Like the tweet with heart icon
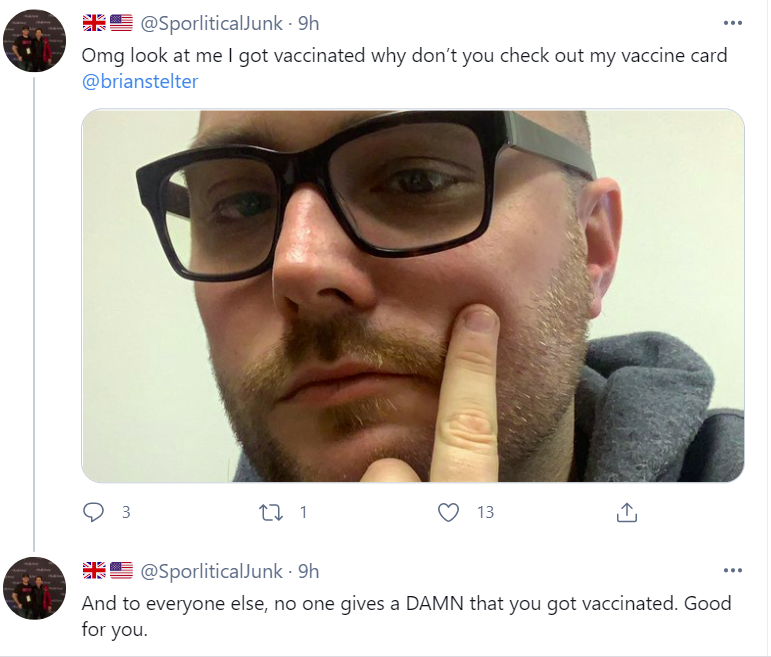 (448, 512)
